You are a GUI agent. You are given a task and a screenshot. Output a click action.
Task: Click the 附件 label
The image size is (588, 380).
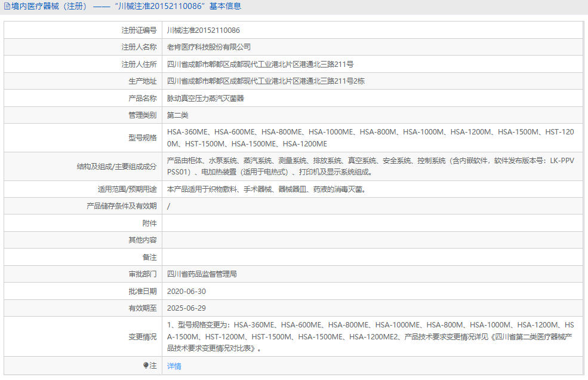[149, 223]
